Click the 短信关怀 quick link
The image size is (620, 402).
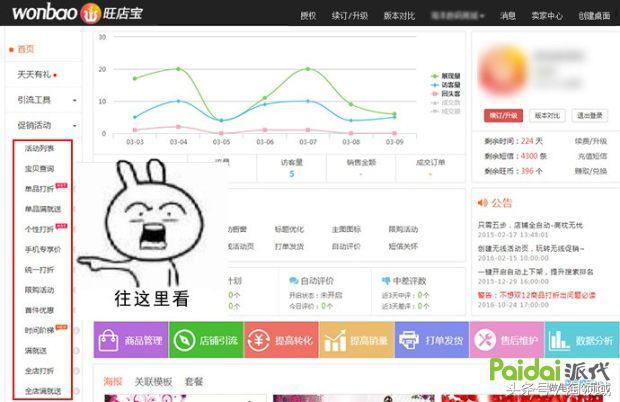(403, 246)
